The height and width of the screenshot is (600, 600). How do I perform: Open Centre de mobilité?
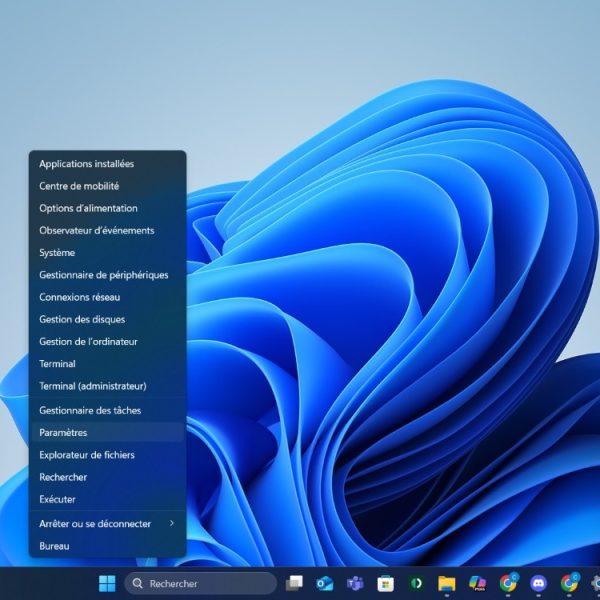tap(108, 186)
